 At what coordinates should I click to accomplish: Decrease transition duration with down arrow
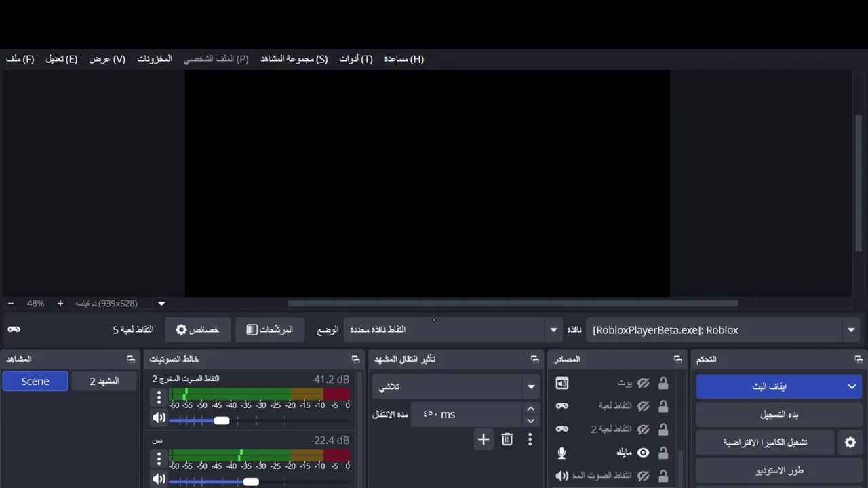(x=531, y=420)
